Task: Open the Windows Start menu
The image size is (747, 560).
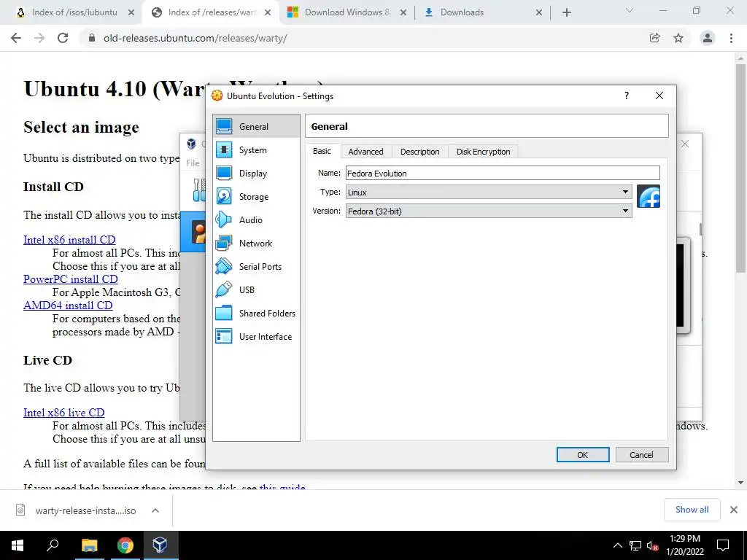Action: 18,545
